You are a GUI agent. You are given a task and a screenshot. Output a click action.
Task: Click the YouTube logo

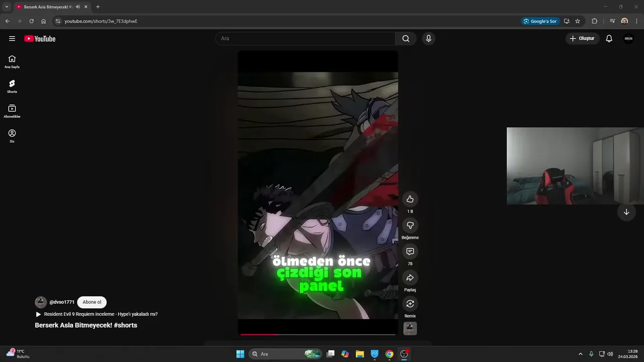click(40, 39)
